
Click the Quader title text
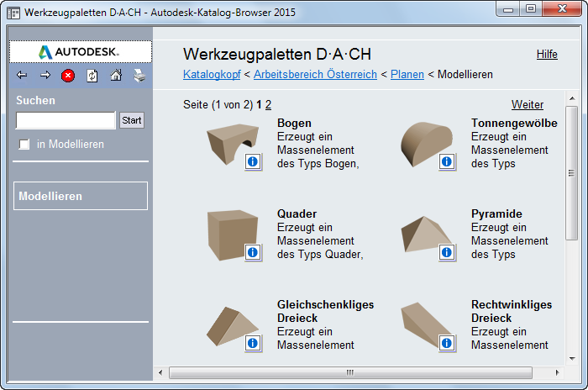coord(297,214)
